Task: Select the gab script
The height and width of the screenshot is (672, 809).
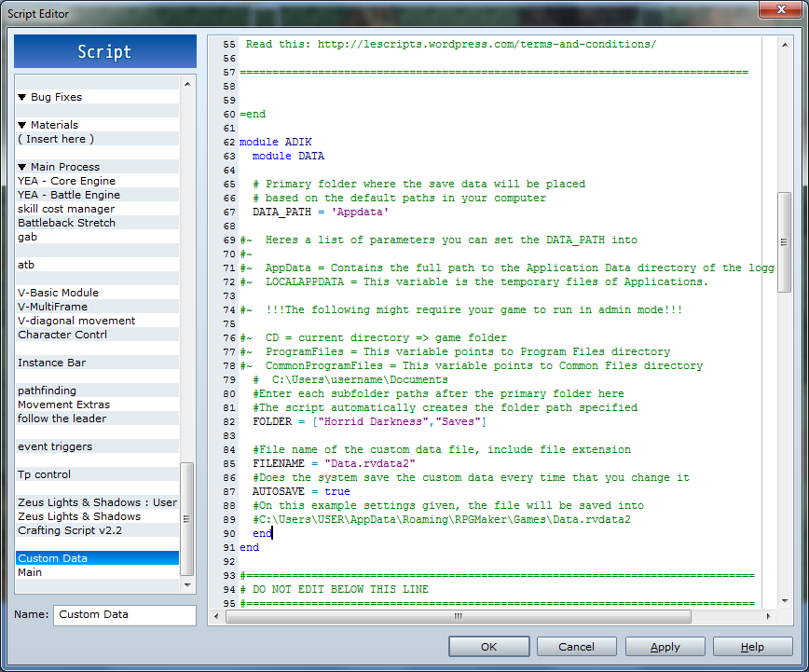Action: pos(98,237)
